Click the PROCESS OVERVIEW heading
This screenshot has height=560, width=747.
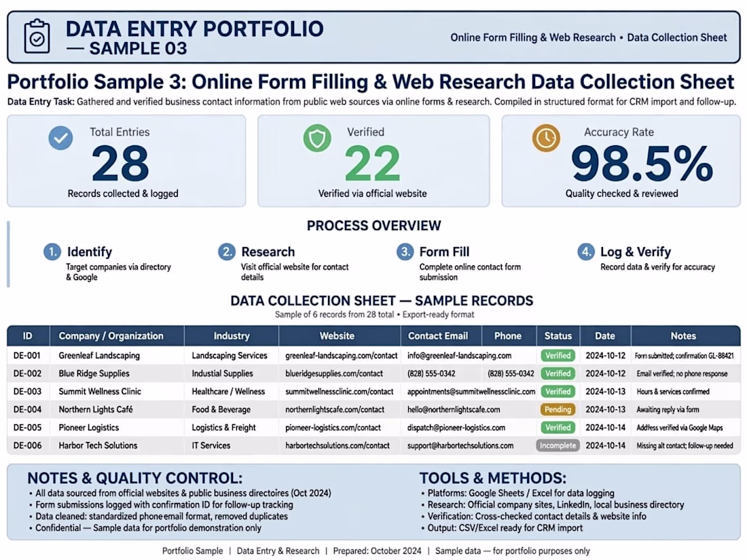pos(374,226)
